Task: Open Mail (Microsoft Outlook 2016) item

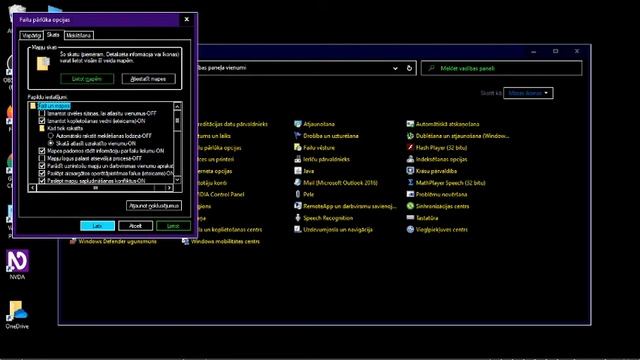Action: coord(336,183)
